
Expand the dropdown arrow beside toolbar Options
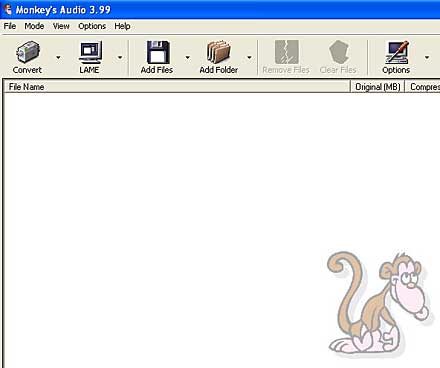(x=427, y=58)
